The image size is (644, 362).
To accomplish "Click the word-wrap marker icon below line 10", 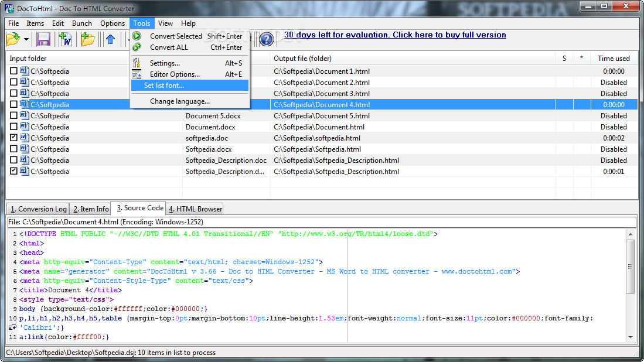I will coord(13,327).
